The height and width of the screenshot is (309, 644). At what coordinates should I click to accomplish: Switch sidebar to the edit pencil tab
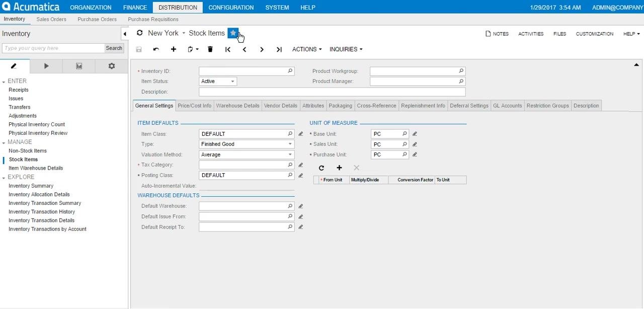pos(15,66)
